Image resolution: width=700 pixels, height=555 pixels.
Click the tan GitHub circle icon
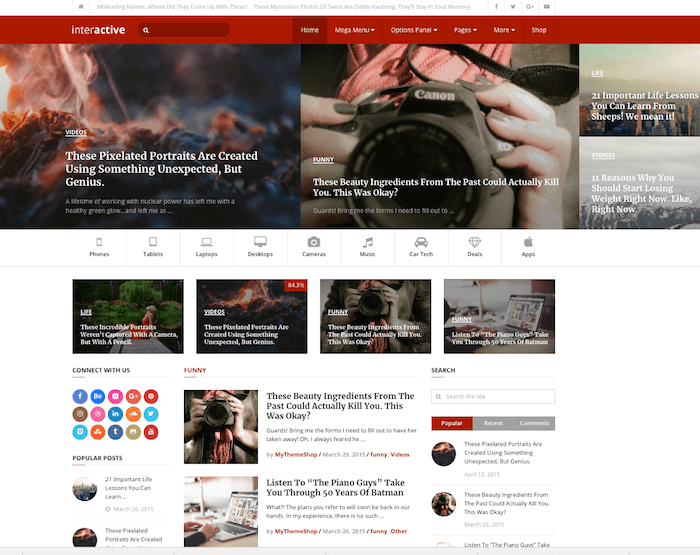(133, 432)
